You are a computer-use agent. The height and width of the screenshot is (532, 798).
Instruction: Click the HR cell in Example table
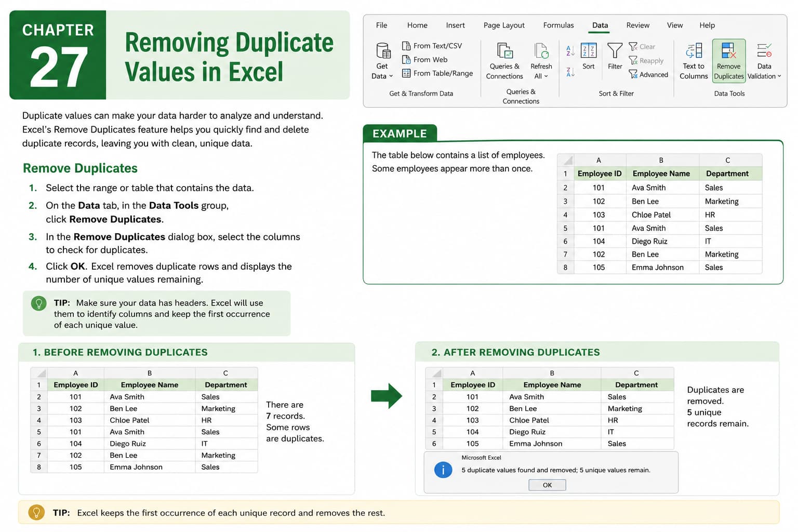(730, 215)
